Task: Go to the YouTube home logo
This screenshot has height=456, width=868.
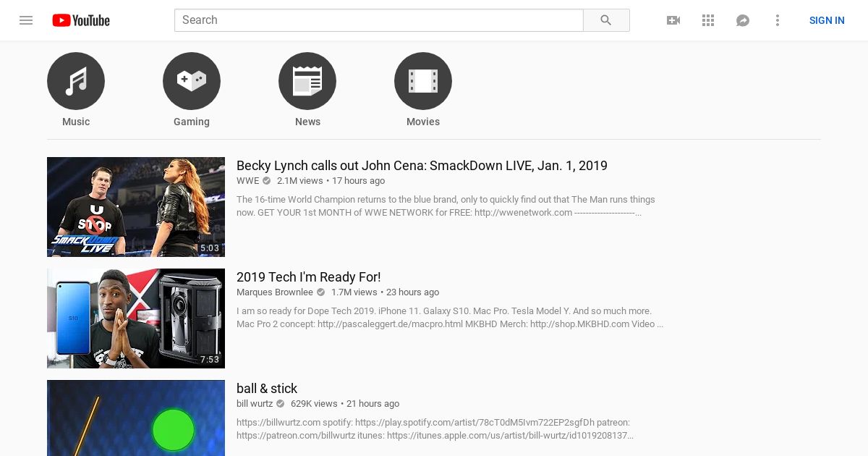Action: click(x=81, y=20)
